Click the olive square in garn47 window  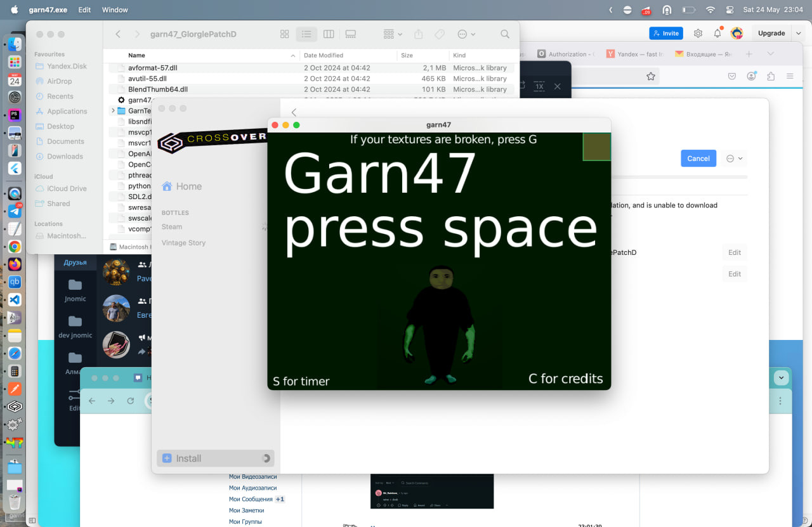[597, 146]
